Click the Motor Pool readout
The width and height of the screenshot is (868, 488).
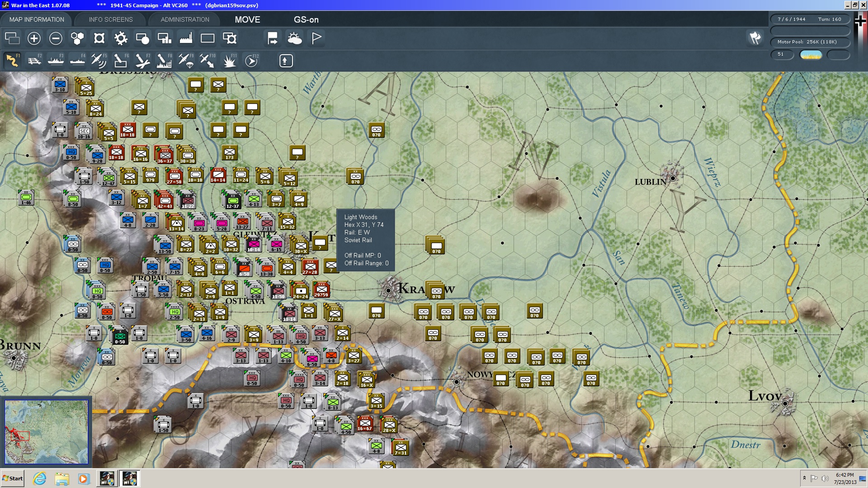coord(810,42)
